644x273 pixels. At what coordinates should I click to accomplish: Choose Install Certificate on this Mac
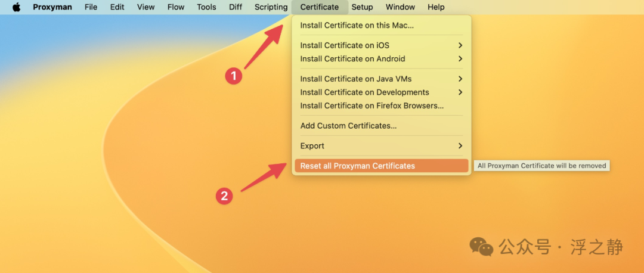pos(382,26)
